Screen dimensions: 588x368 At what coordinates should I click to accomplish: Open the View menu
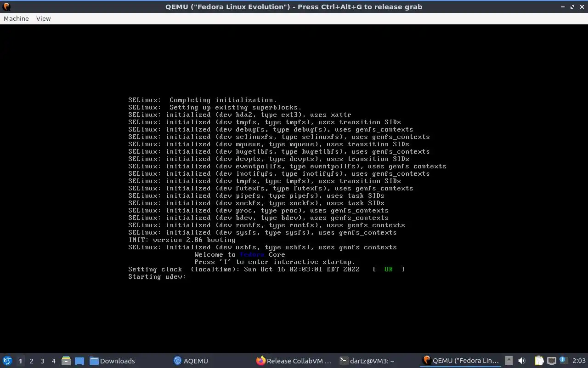click(43, 18)
